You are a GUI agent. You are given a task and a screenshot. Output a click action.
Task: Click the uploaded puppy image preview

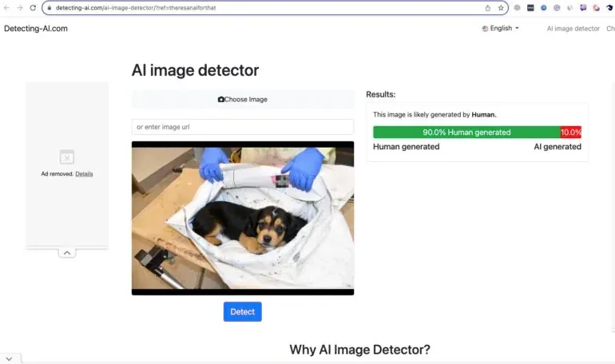[243, 218]
